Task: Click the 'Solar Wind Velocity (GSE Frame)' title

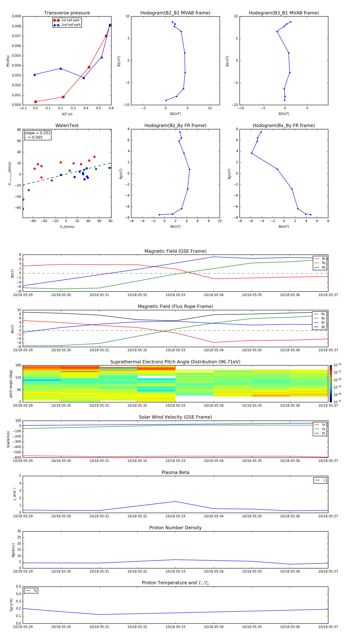Action: 175,417
